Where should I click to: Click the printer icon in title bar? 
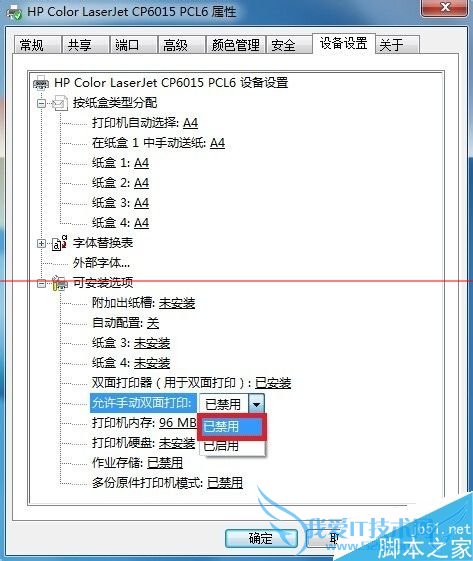(x=14, y=13)
